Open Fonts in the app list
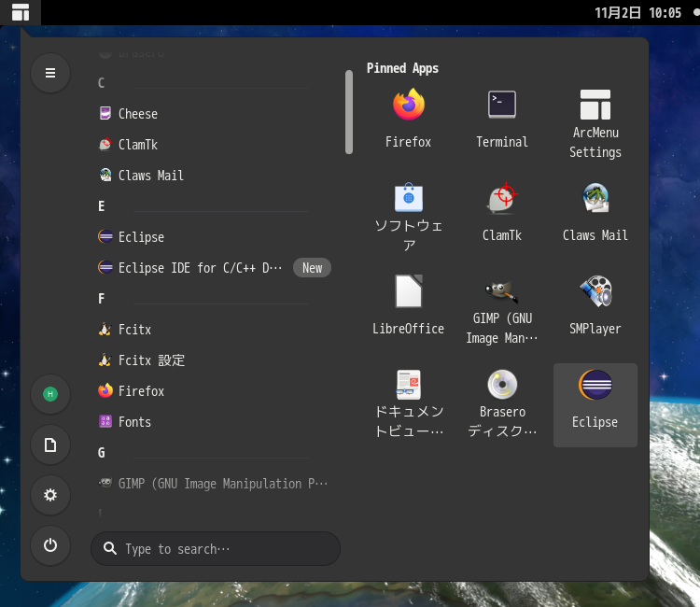The width and height of the screenshot is (700, 607). 214,422
